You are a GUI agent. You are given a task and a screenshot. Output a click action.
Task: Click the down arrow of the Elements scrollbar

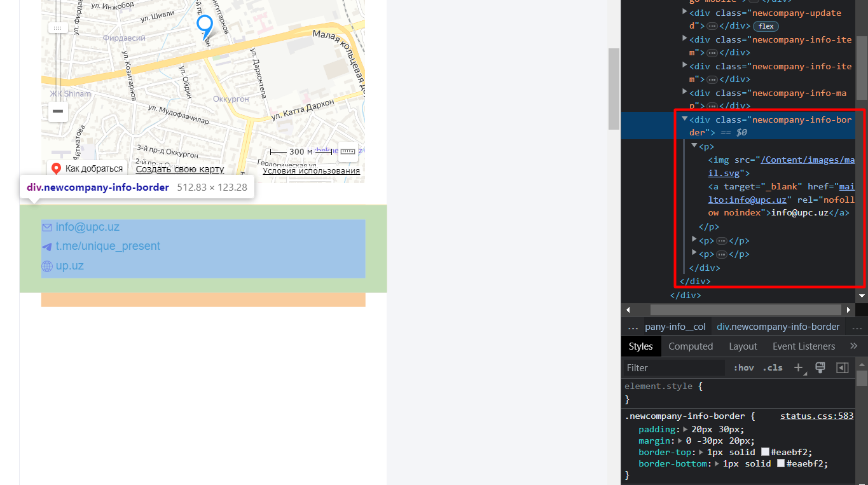(862, 296)
